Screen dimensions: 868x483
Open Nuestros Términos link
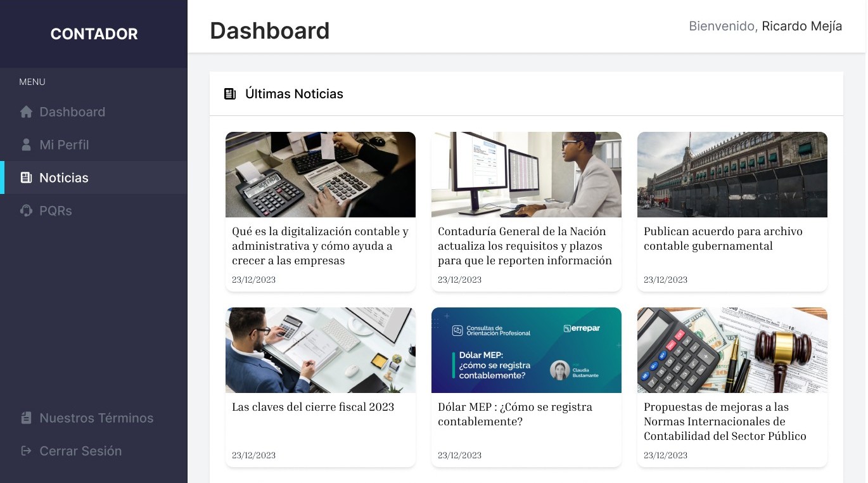click(x=94, y=418)
